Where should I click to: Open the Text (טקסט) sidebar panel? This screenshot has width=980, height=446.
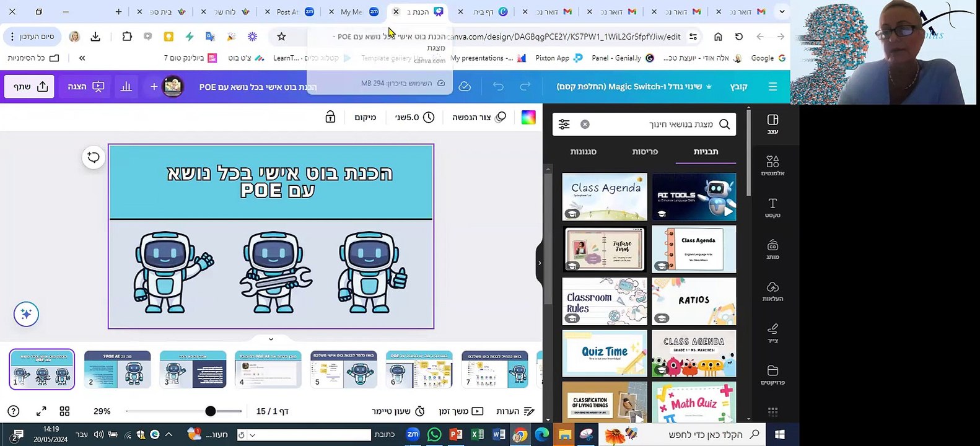tap(772, 208)
